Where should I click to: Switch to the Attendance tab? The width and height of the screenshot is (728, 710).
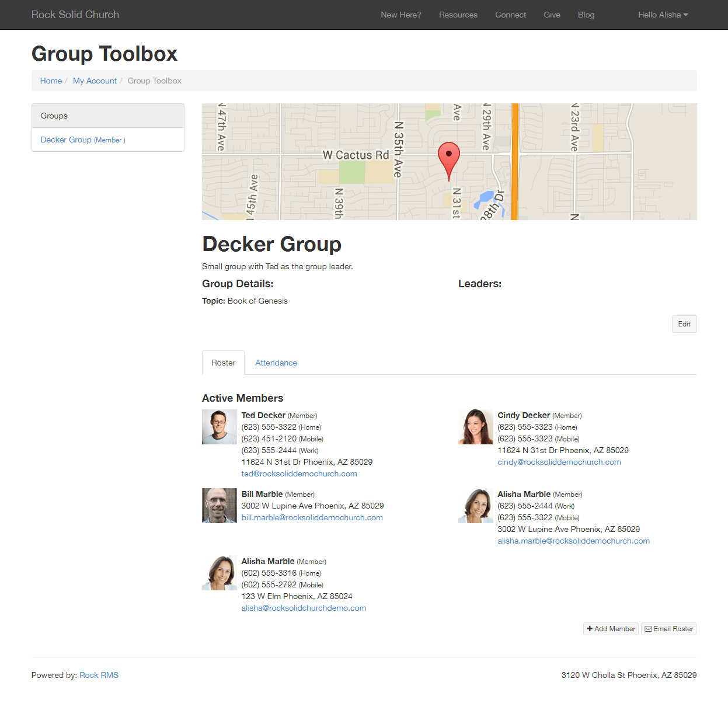coord(276,363)
